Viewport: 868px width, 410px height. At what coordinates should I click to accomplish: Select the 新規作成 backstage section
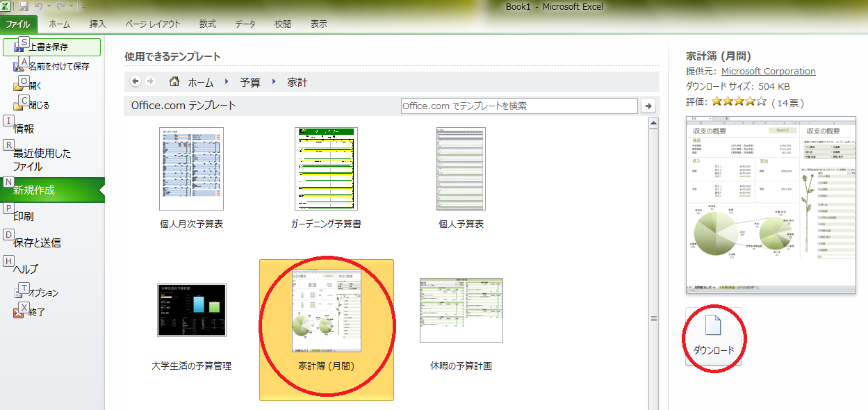51,190
